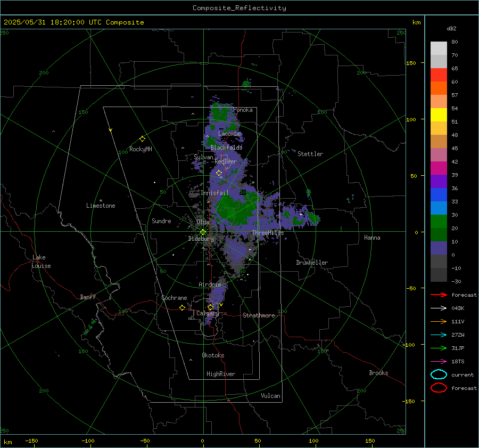Click the Blackfalds city label

point(226,148)
